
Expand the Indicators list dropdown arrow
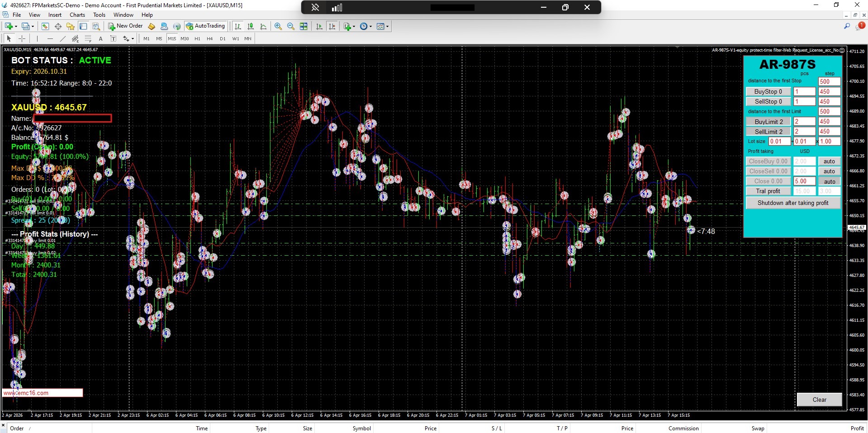coord(354,26)
